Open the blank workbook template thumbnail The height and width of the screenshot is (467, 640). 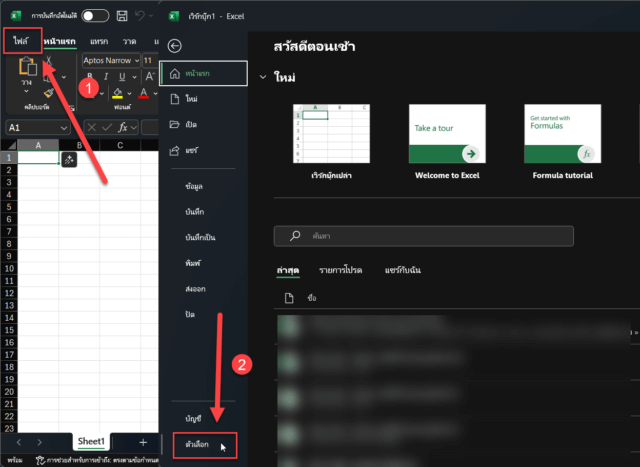(331, 133)
